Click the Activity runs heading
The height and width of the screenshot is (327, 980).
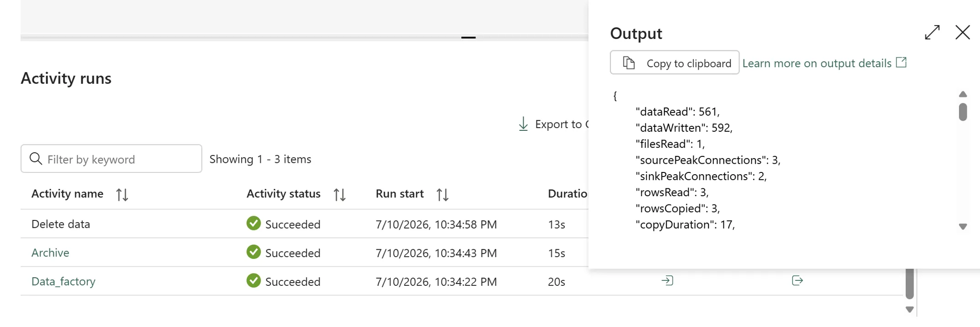pos(66,78)
